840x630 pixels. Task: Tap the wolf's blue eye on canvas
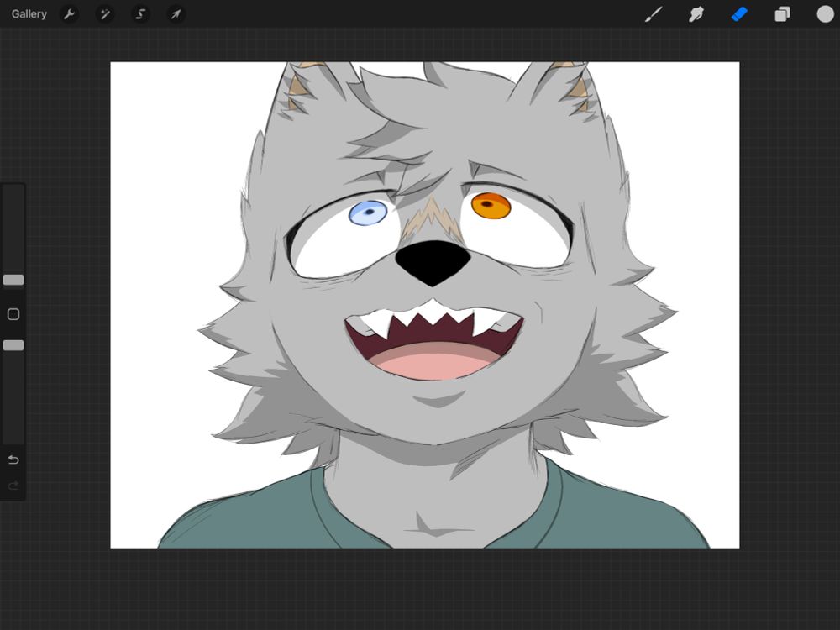click(368, 213)
